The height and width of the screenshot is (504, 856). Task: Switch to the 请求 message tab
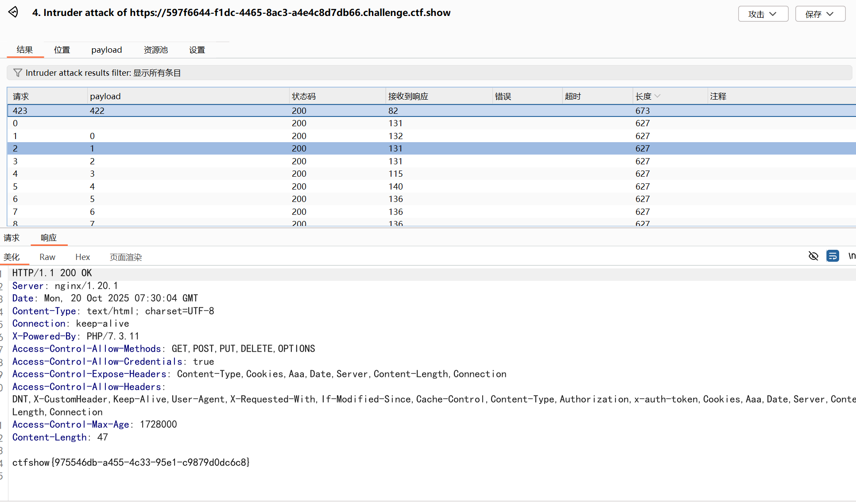point(12,238)
